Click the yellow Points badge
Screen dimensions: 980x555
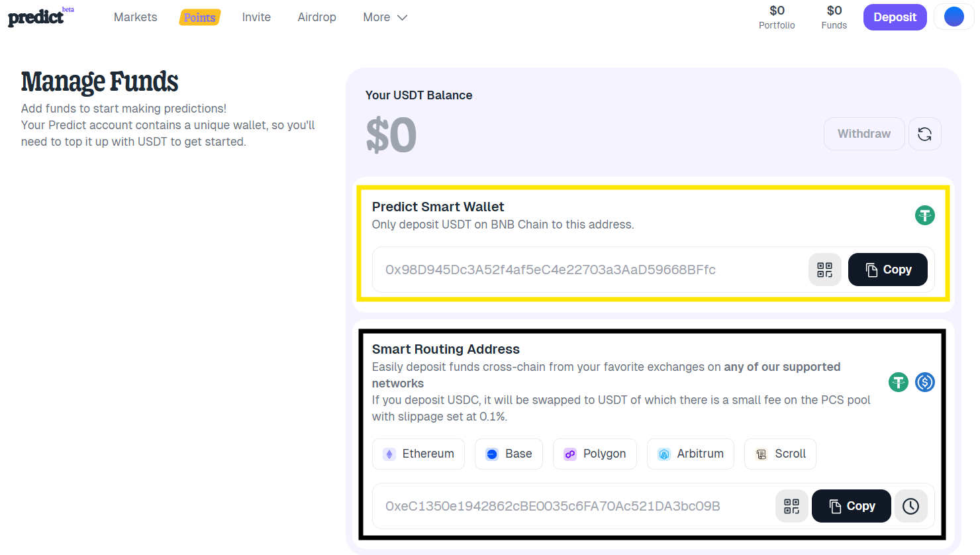(x=199, y=17)
